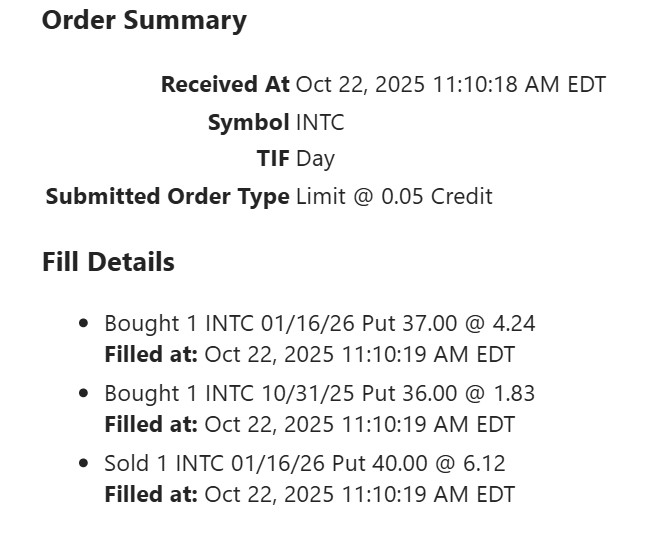Click the Fill Details heading

[108, 263]
